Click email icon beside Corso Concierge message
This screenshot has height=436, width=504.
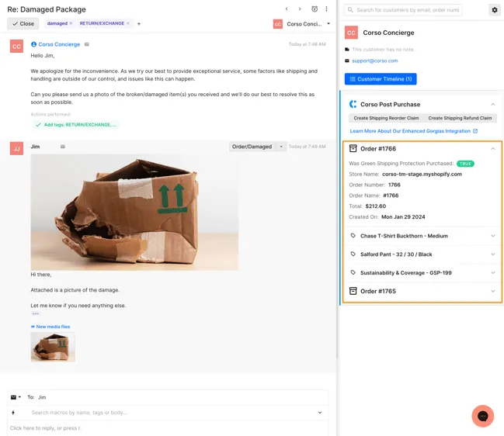click(x=87, y=44)
